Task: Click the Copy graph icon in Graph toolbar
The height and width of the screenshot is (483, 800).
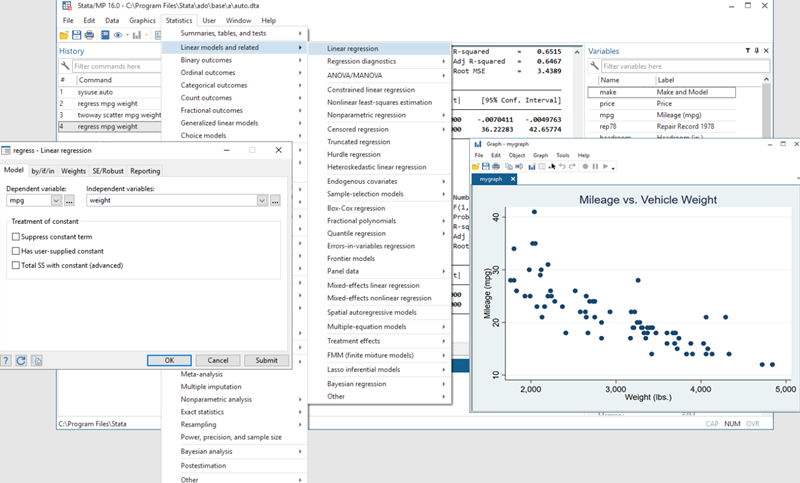Action: click(x=509, y=166)
